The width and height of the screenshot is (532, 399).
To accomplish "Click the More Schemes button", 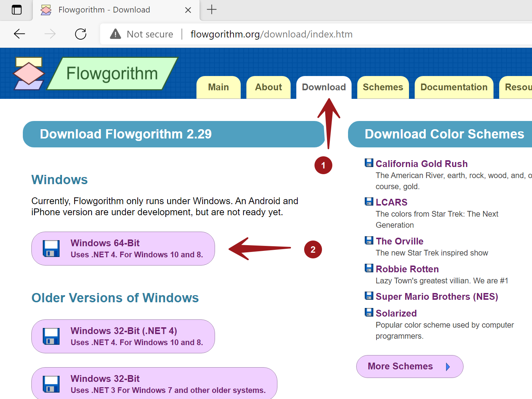I will tap(409, 367).
